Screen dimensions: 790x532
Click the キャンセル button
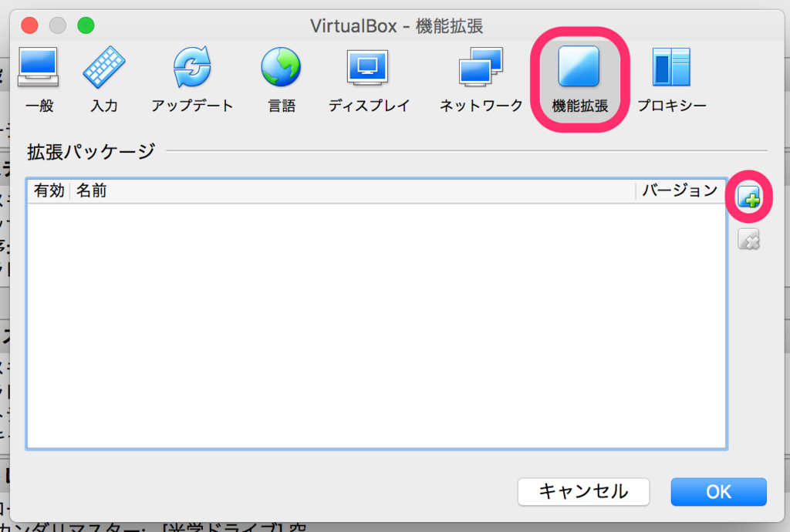pyautogui.click(x=583, y=492)
